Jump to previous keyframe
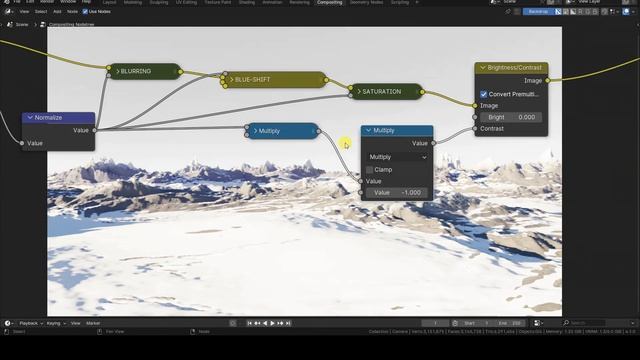Image resolution: width=640 pixels, height=360 pixels. point(257,323)
